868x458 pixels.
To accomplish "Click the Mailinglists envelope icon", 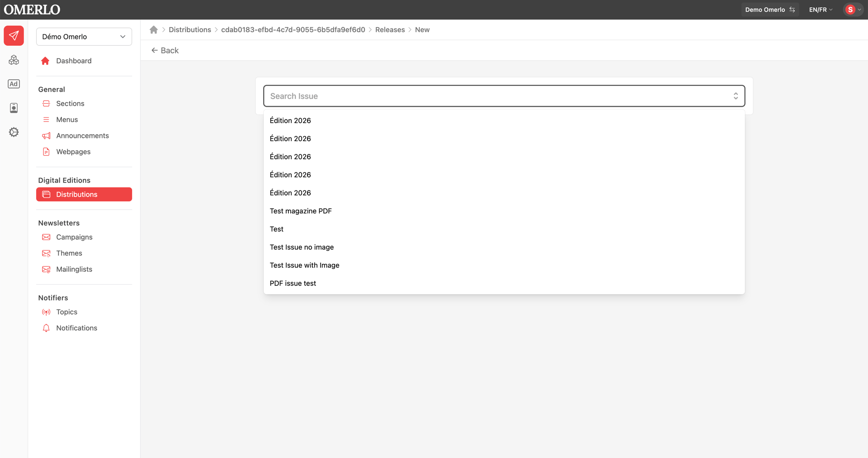I will (x=46, y=269).
